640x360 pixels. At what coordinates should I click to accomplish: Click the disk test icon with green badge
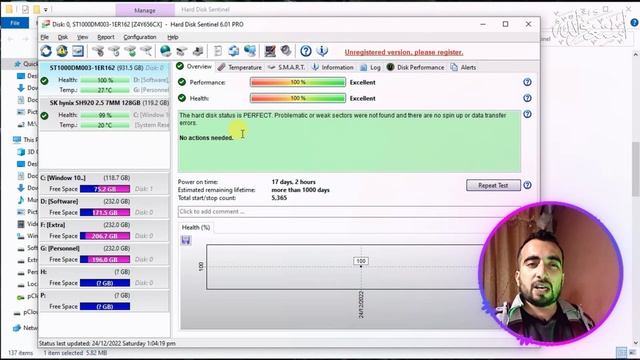pyautogui.click(x=130, y=51)
